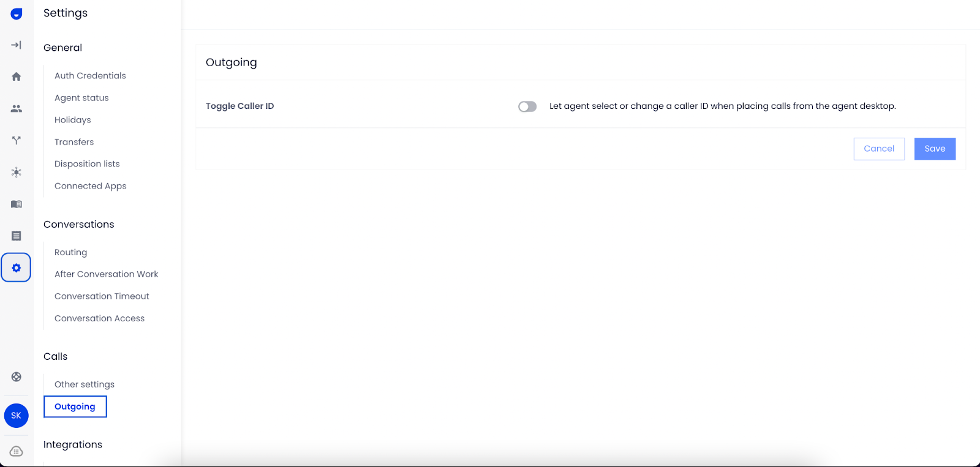The image size is (980, 467).
Task: Open the people/agents icon
Action: point(17,108)
